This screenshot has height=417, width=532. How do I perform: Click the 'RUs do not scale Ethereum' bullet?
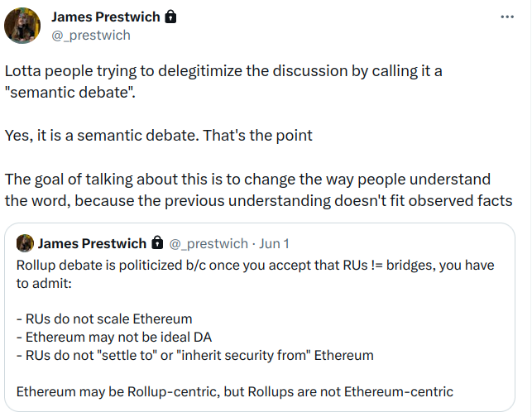click(103, 319)
